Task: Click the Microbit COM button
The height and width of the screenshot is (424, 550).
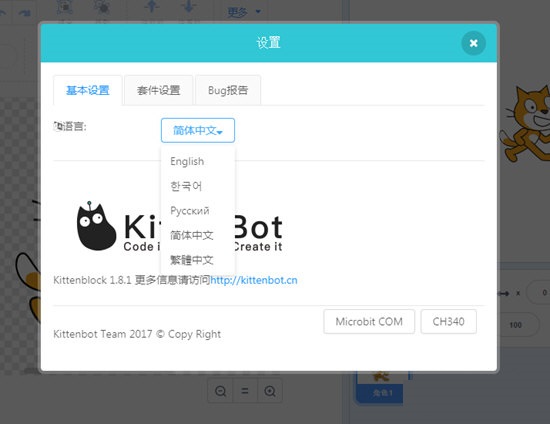Action: [369, 322]
